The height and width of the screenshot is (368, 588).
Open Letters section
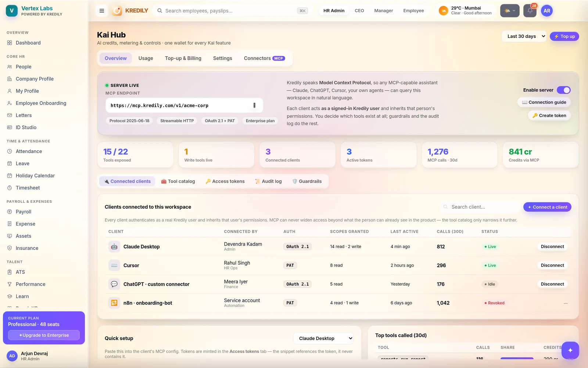[44, 115]
